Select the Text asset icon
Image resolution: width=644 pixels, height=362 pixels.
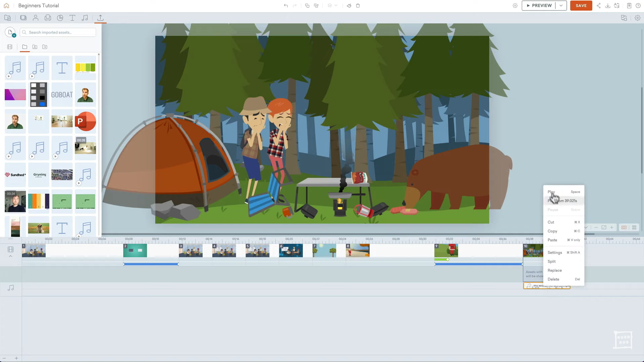click(72, 17)
